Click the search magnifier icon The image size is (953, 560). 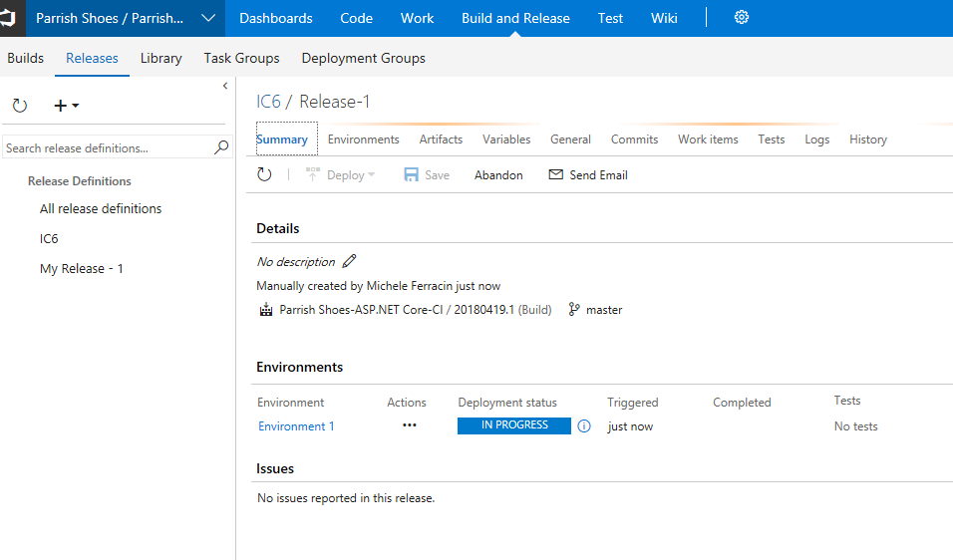[221, 147]
